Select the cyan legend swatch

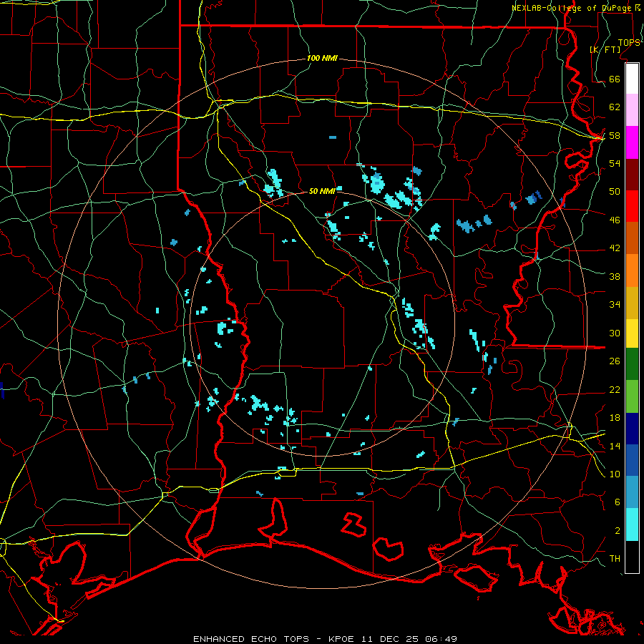pos(632,525)
